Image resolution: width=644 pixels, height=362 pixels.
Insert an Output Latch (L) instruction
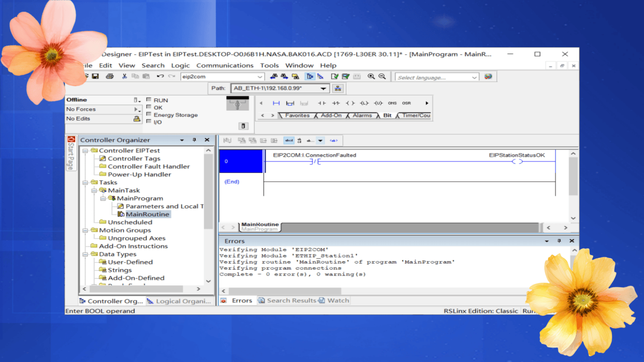pos(364,103)
